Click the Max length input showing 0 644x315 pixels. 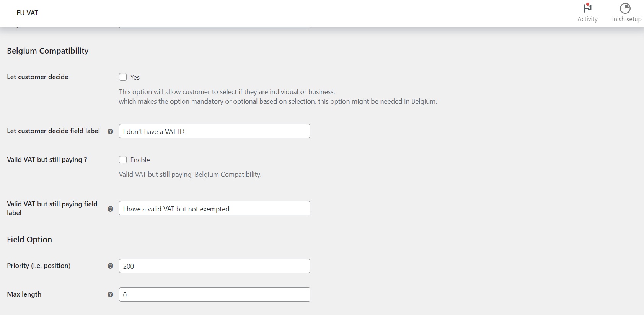(214, 294)
